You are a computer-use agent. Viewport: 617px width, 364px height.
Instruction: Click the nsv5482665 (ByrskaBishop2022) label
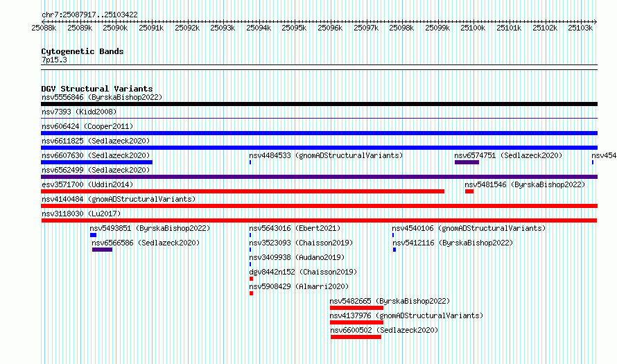pyautogui.click(x=390, y=301)
